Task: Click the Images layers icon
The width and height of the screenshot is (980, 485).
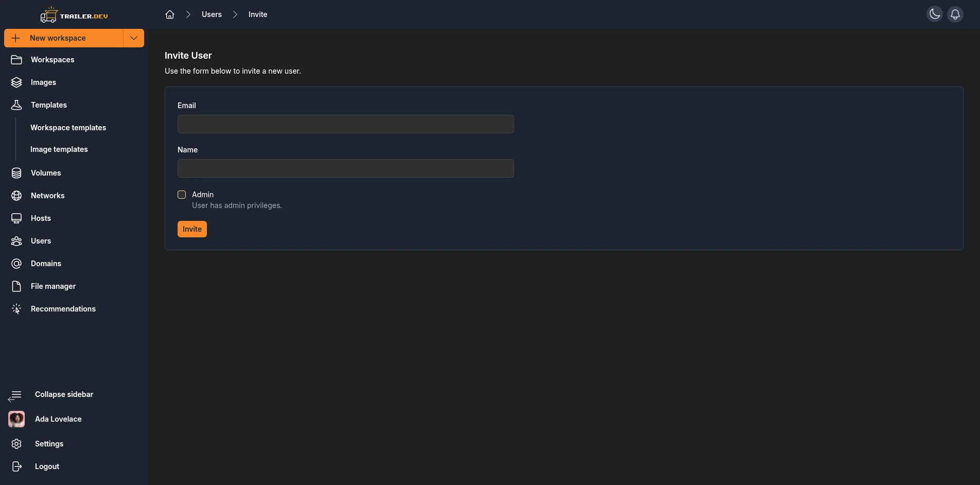Action: [x=16, y=82]
